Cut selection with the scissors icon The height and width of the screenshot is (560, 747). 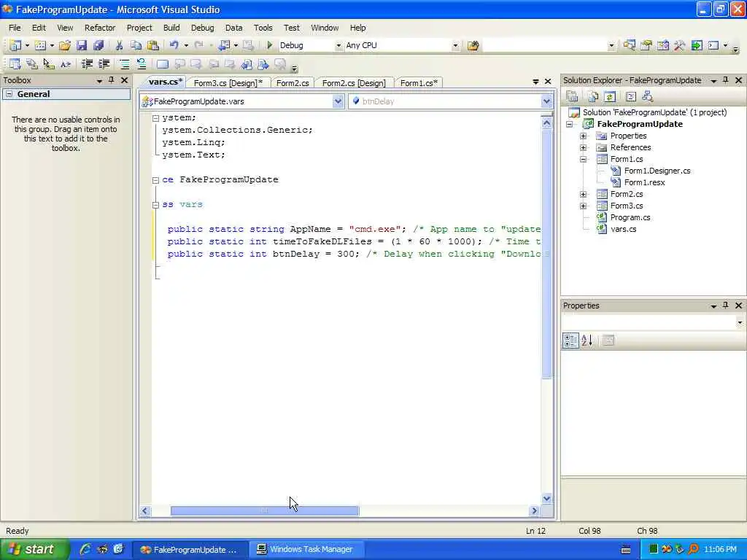click(119, 45)
